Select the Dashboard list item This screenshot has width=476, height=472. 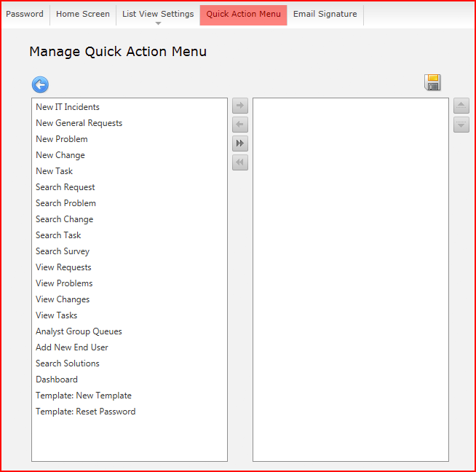tap(130, 379)
